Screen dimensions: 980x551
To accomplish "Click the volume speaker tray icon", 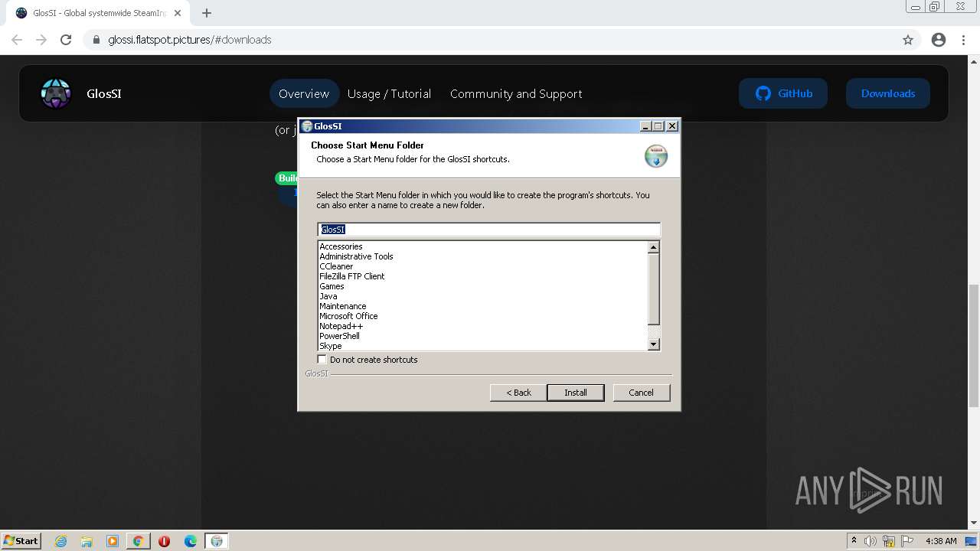I will (871, 541).
